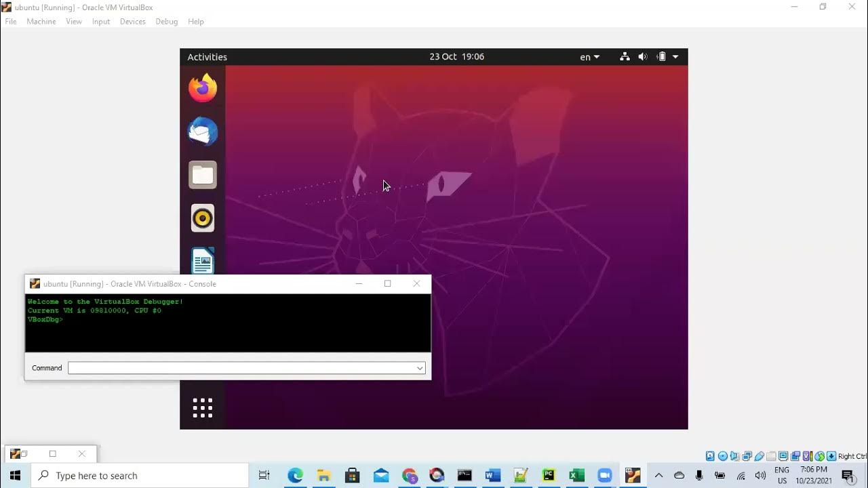Open the Help menu
This screenshot has height=488, width=868.
[196, 22]
